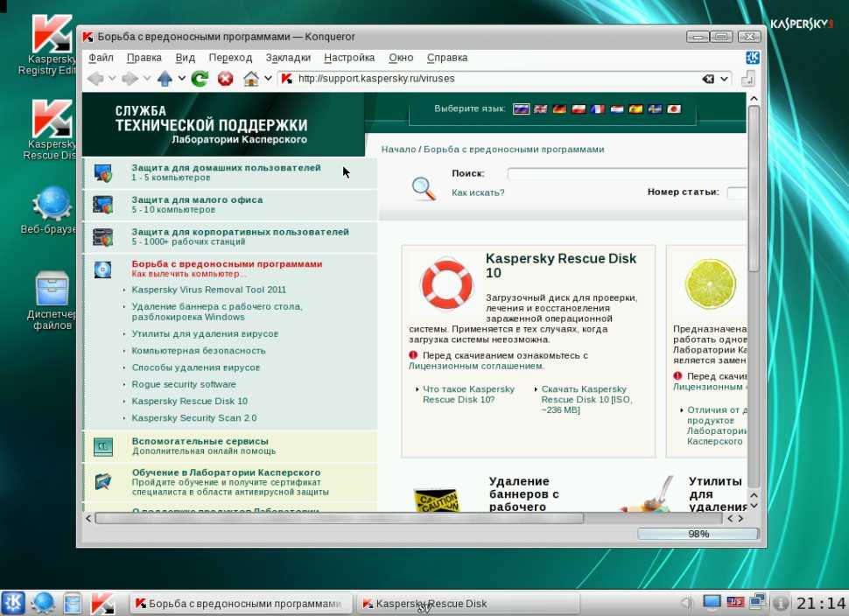Select the German flag language icon
This screenshot has height=616, width=849.
click(x=559, y=108)
